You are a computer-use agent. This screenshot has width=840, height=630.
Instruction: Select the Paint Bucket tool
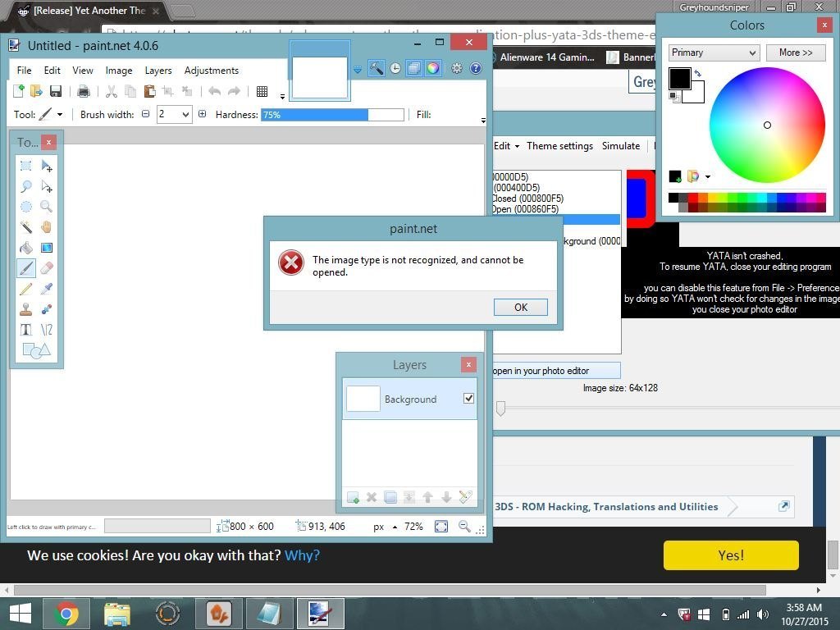[25, 248]
